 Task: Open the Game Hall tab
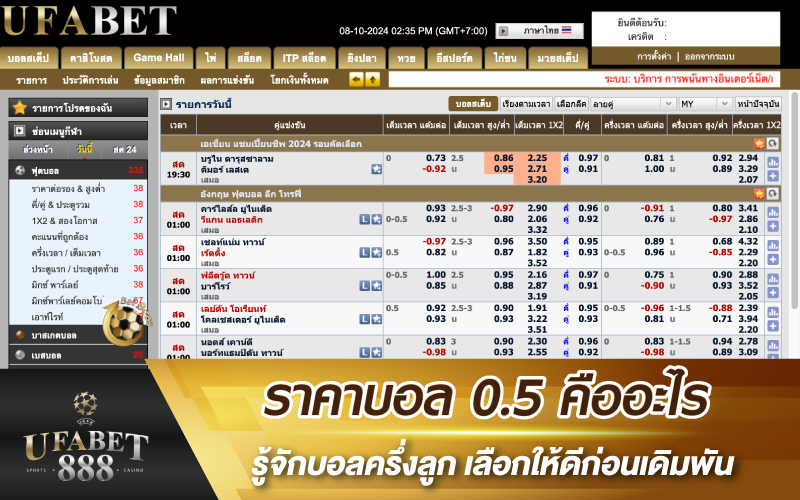(159, 57)
